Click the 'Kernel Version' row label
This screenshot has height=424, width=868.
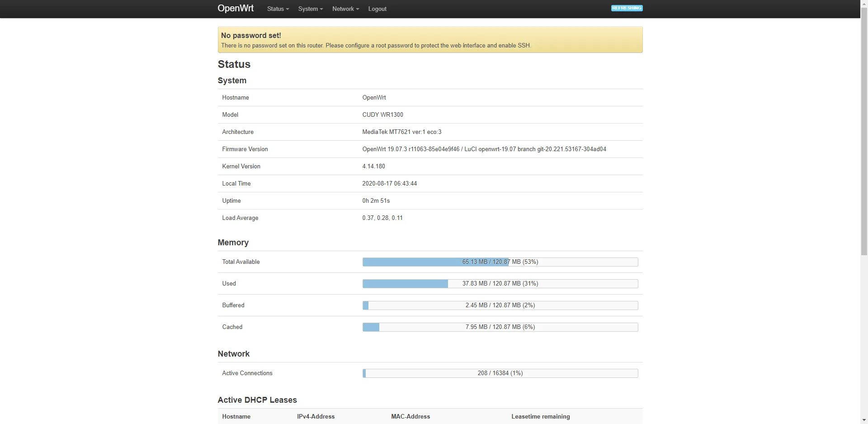coord(241,167)
